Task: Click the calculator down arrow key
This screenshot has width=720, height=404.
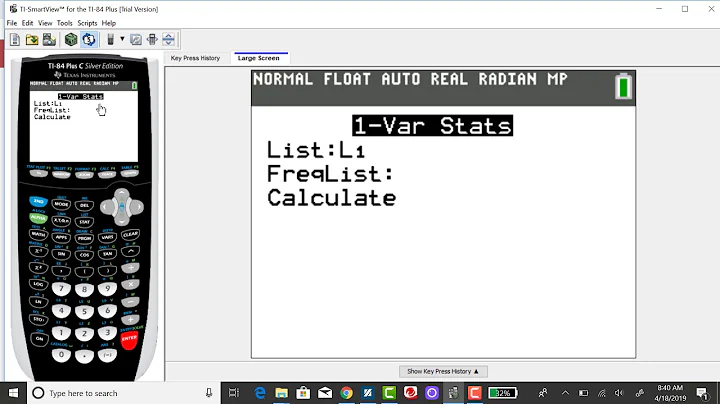Action: point(122,220)
